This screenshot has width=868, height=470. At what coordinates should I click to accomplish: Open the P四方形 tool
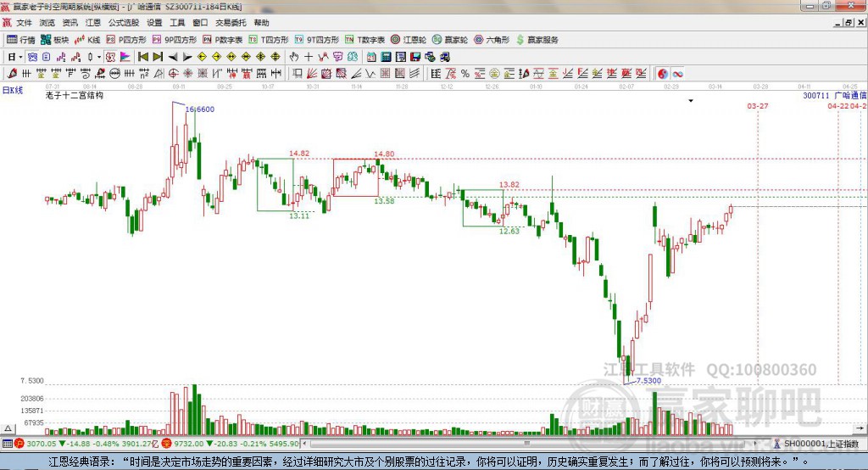point(126,40)
